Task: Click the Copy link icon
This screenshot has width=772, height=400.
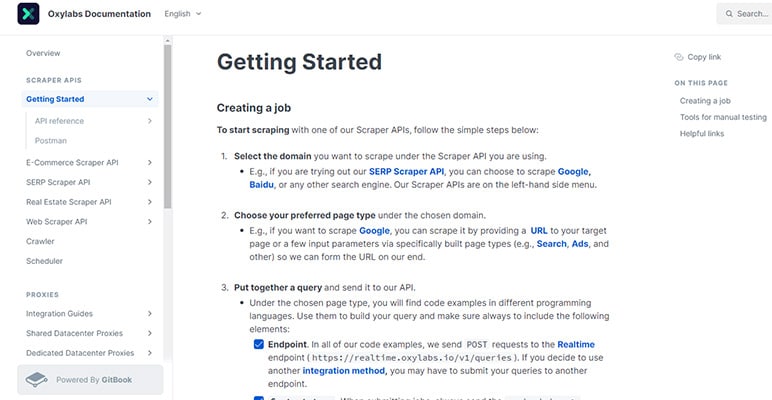Action: pyautogui.click(x=679, y=57)
